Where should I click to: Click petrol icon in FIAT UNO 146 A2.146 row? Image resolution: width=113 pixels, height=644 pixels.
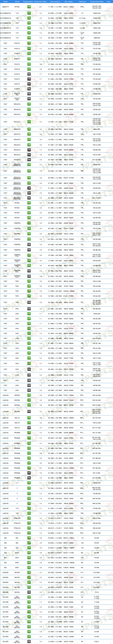(29, 343)
